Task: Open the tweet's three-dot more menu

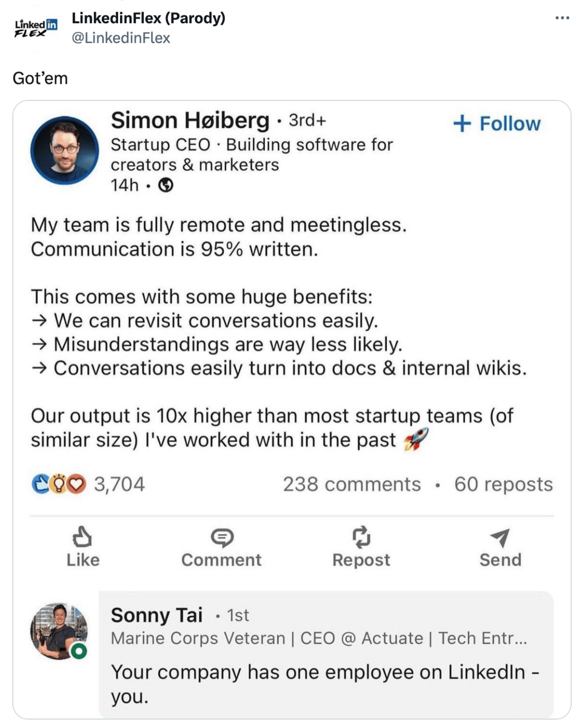Action: tap(562, 18)
